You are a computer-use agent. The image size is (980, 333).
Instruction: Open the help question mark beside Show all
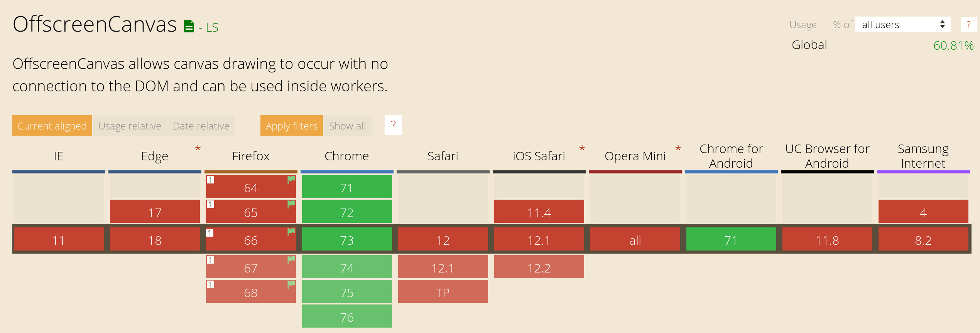(x=393, y=125)
